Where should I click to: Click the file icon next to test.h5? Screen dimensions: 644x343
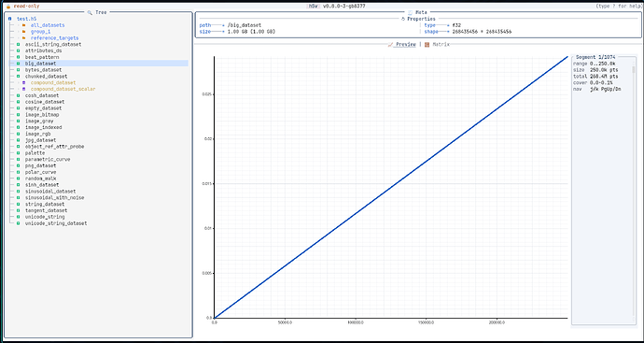(9, 19)
